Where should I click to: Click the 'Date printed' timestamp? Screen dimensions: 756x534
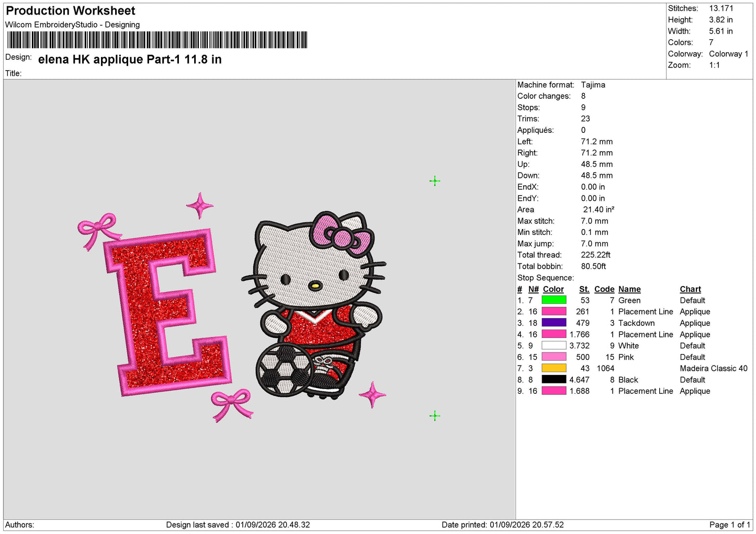point(503,525)
